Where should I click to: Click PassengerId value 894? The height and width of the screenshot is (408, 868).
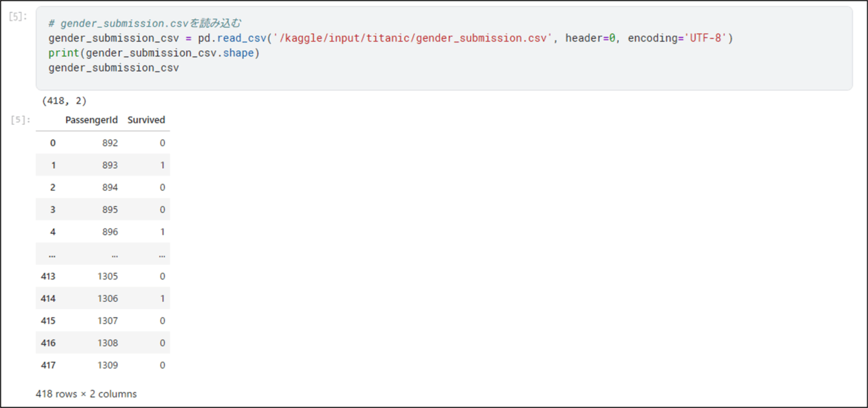110,188
